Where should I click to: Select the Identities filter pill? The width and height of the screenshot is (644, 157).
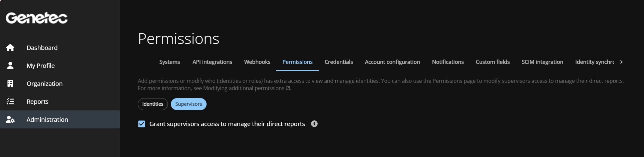(x=152, y=104)
